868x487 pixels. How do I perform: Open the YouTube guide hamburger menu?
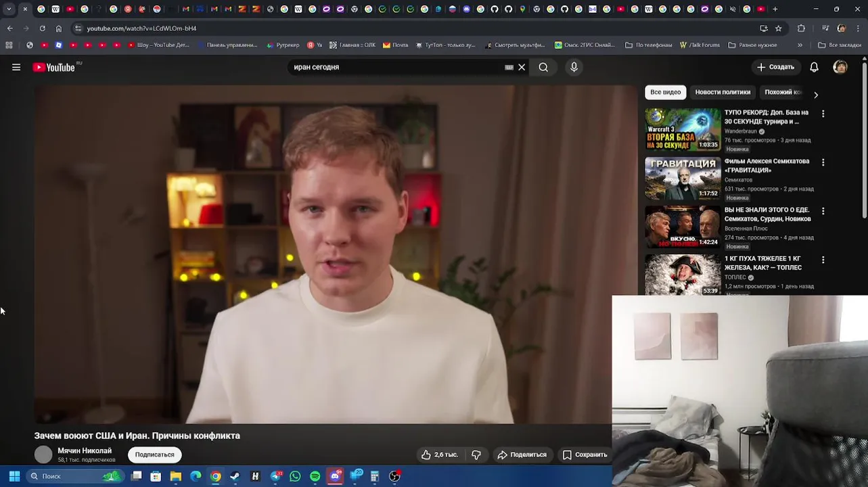click(x=16, y=67)
